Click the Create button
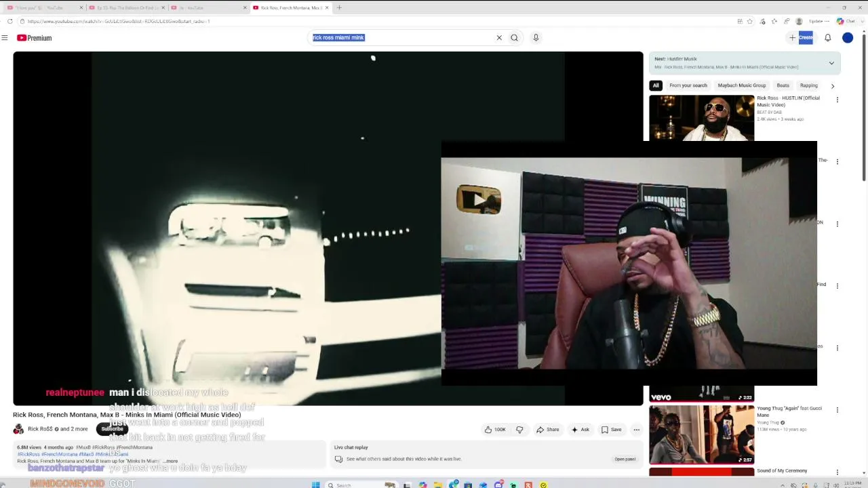The image size is (868, 488). click(x=801, y=38)
